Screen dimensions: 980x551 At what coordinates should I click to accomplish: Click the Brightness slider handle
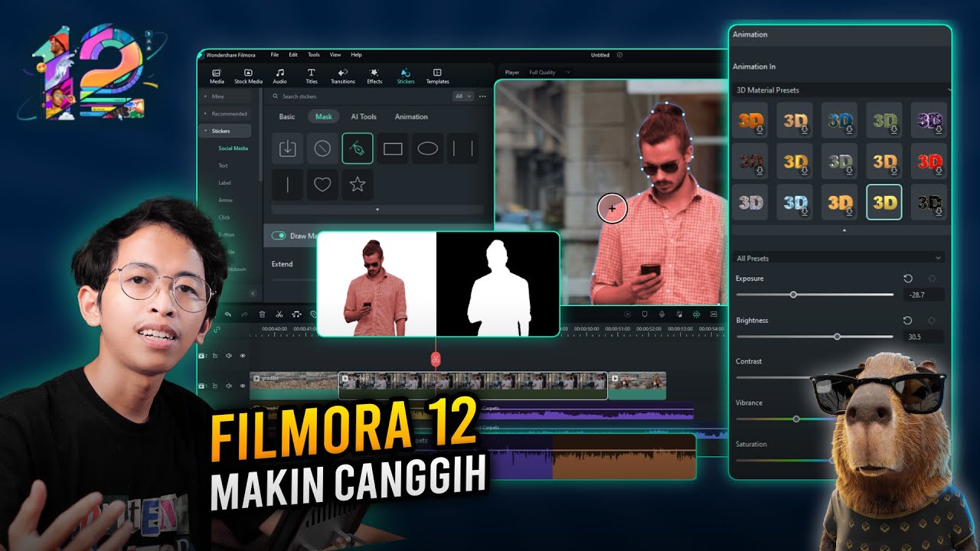[x=837, y=337]
